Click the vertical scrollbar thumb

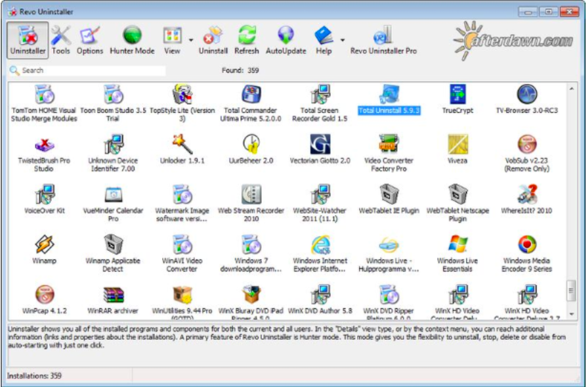pyautogui.click(x=571, y=290)
